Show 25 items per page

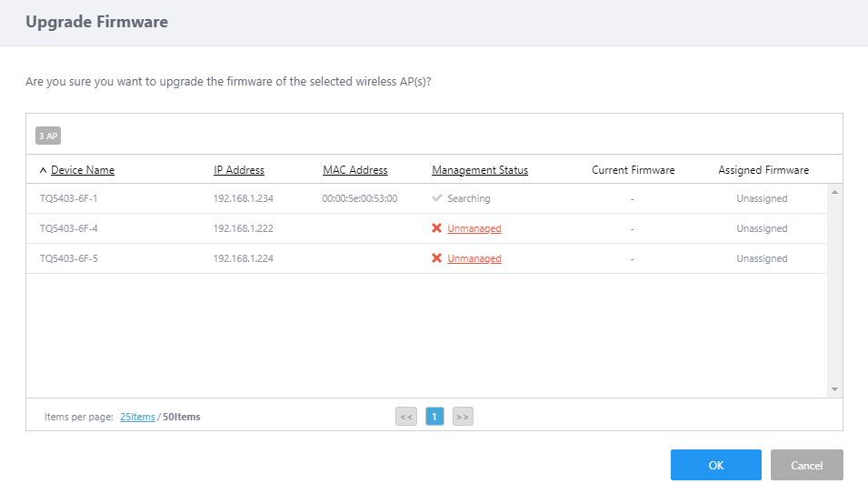click(x=137, y=417)
